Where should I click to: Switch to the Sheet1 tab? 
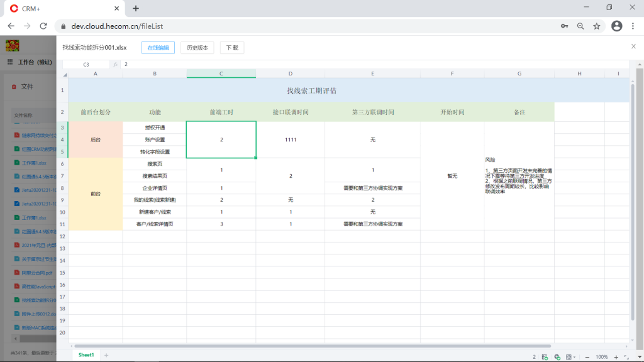coord(86,355)
